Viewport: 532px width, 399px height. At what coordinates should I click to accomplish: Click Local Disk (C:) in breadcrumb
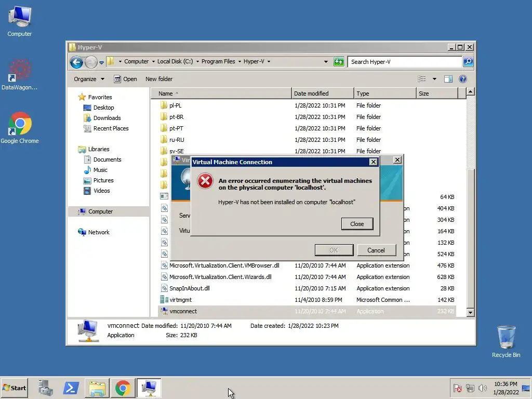tap(175, 62)
